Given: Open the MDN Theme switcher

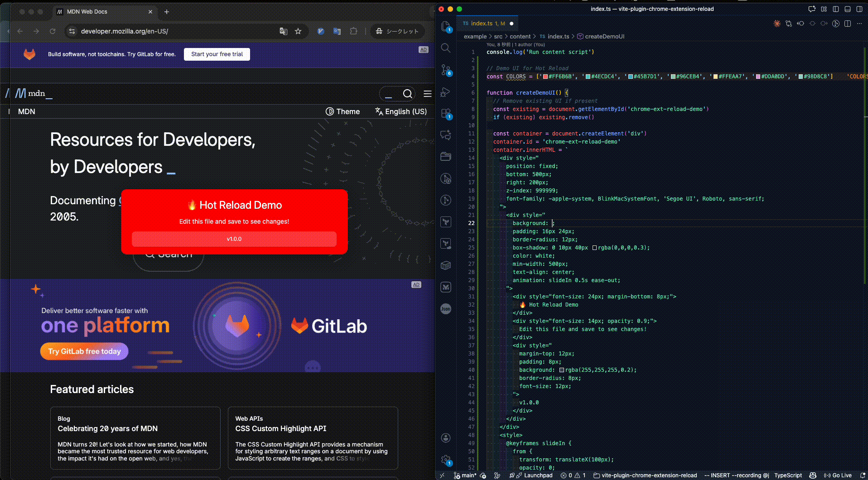Looking at the screenshot, I should coord(342,111).
